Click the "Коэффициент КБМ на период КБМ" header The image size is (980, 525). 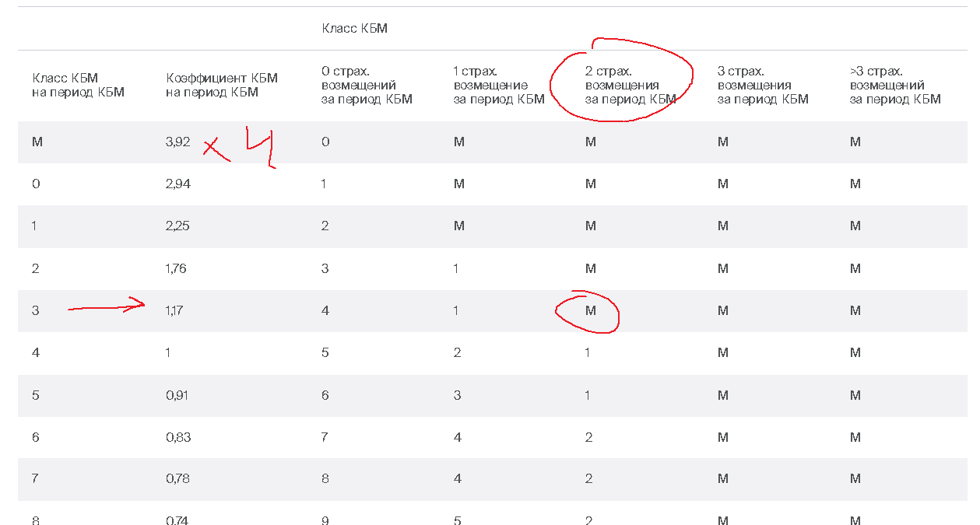pos(222,86)
